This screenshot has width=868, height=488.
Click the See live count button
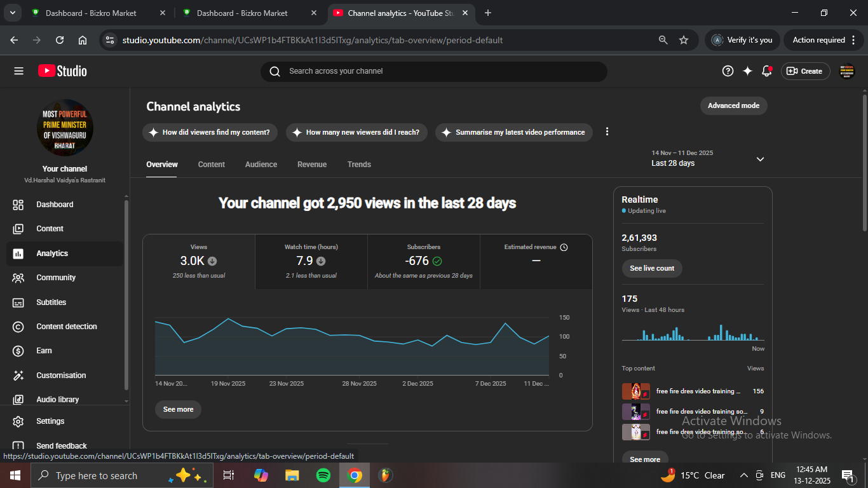(x=652, y=268)
